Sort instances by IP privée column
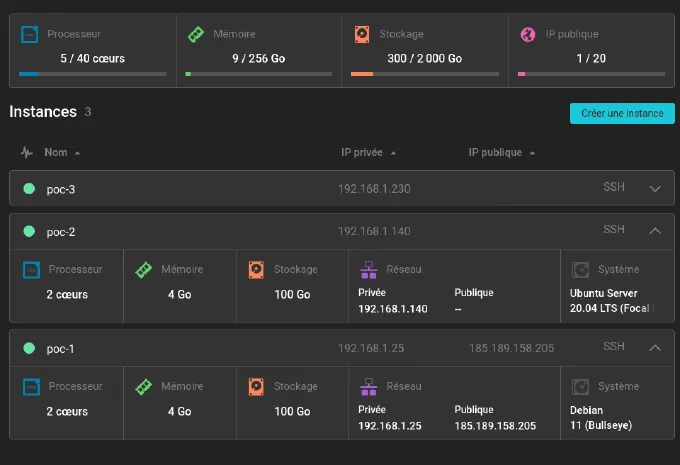The image size is (680, 465). tap(368, 152)
